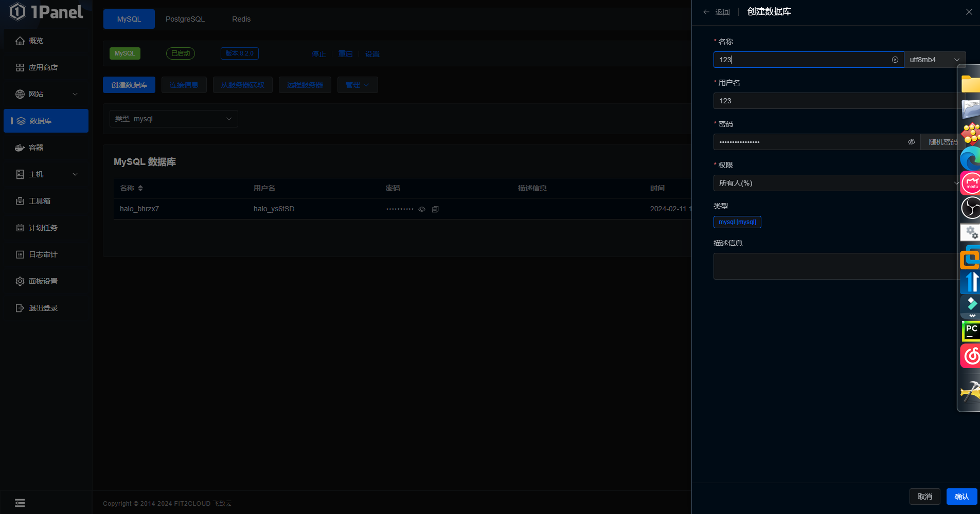
Task: Expand the 权限 permission dropdown
Action: click(x=834, y=183)
